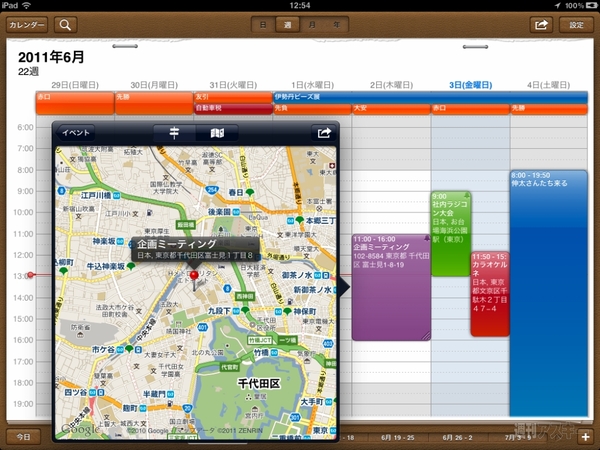Jump to today with 今日 button

point(23,436)
